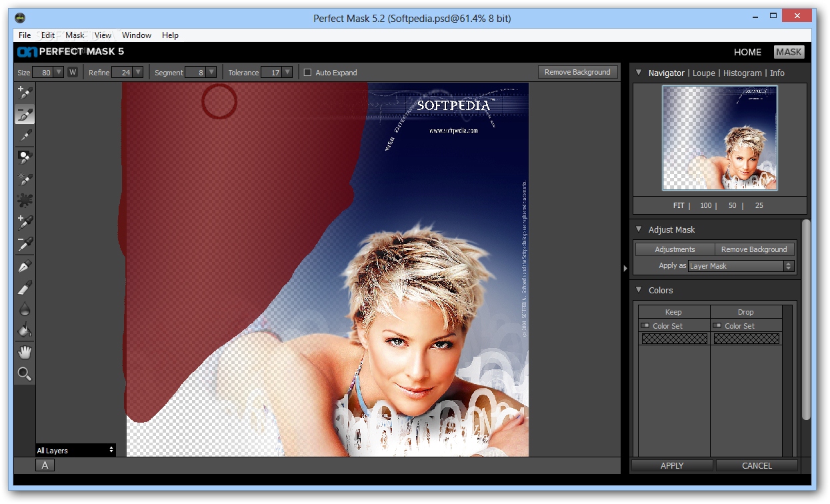Toggle the Drop Color Set switch
This screenshot has height=504, width=830.
coord(717,325)
